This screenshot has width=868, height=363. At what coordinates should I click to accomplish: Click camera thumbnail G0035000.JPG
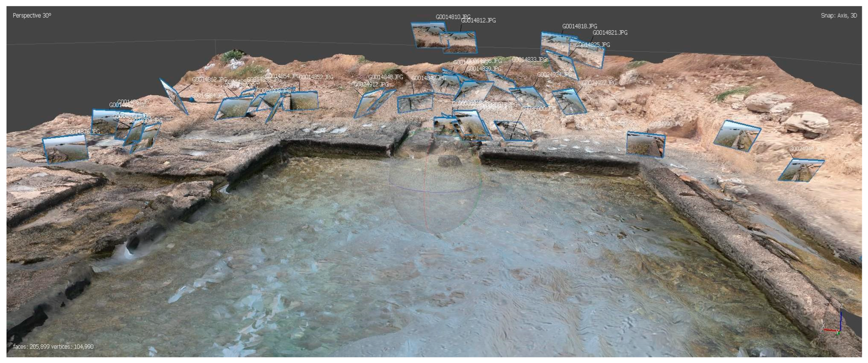tap(512, 131)
